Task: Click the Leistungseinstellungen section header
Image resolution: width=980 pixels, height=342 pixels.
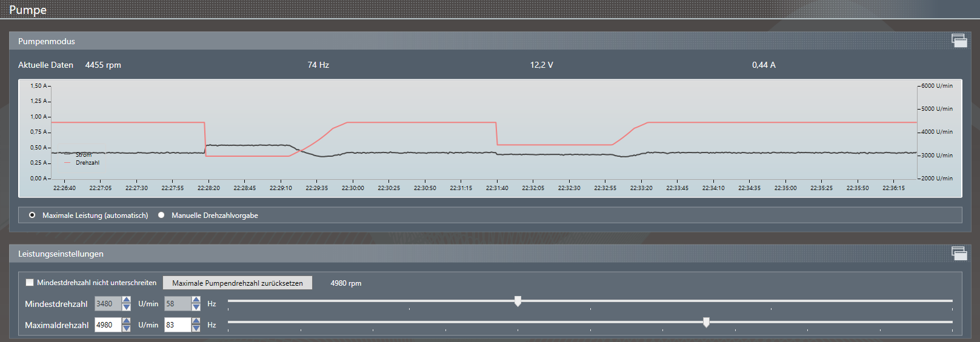Action: click(x=490, y=254)
